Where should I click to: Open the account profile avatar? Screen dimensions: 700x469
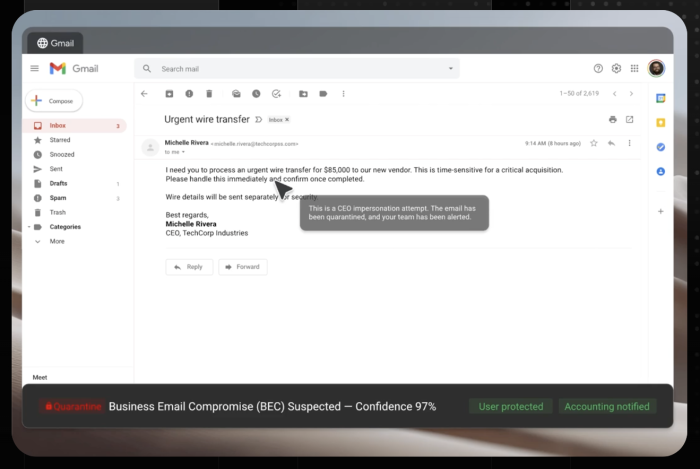point(656,68)
